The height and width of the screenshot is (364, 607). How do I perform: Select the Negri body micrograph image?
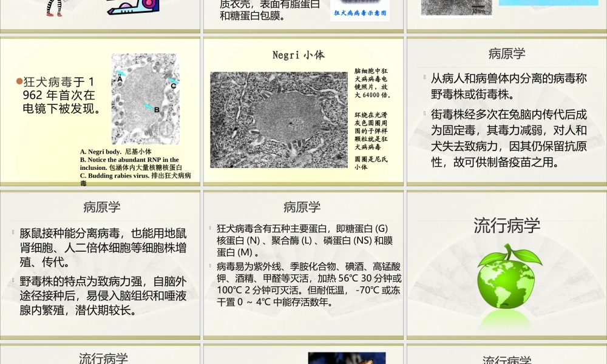pyautogui.click(x=279, y=118)
